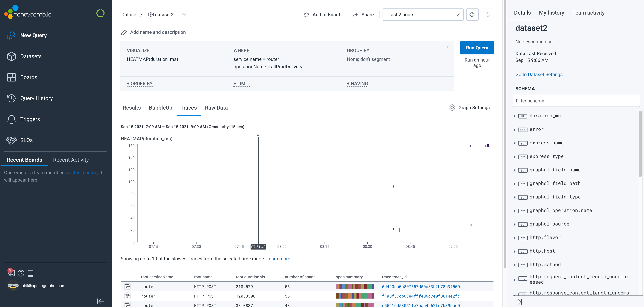Click the Graph Settings gear icon
This screenshot has height=307, width=644.
pos(452,108)
